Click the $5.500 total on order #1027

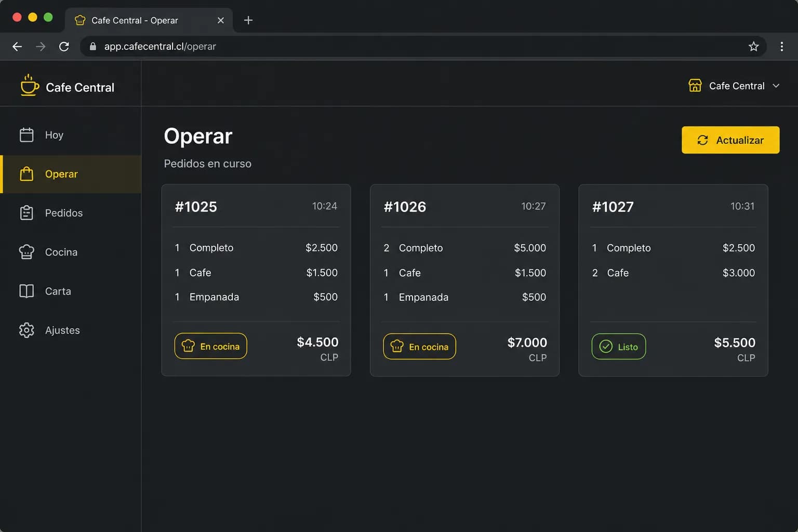tap(735, 342)
